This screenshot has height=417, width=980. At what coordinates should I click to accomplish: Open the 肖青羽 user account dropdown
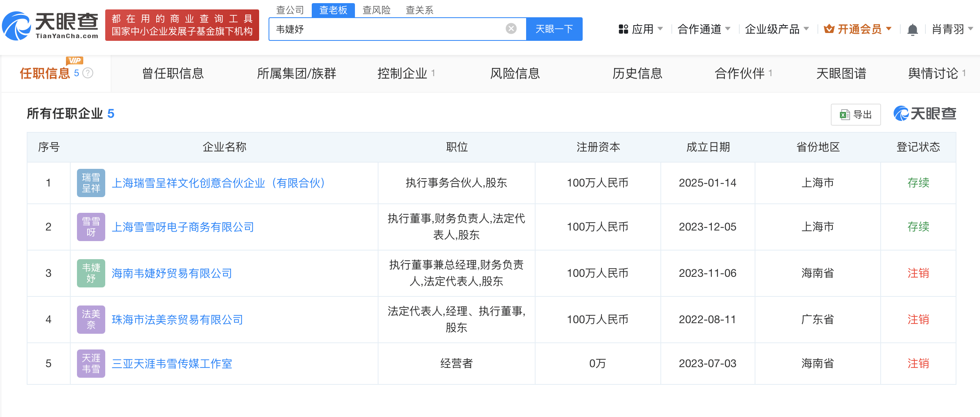click(x=953, y=29)
